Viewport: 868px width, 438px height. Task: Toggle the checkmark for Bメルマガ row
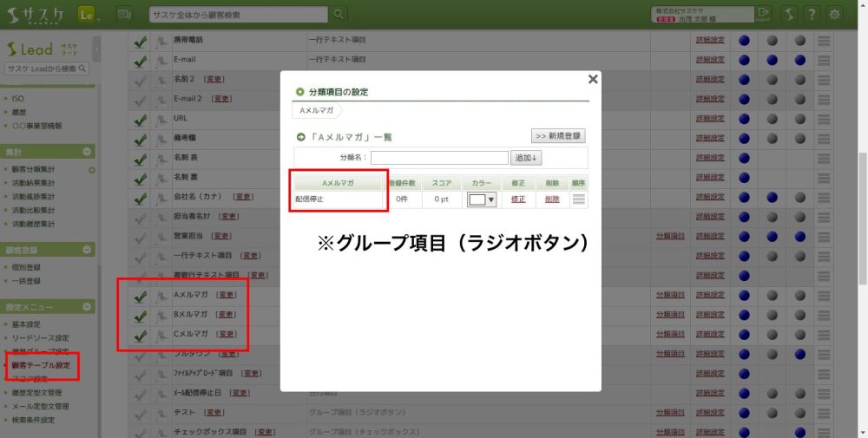point(140,315)
